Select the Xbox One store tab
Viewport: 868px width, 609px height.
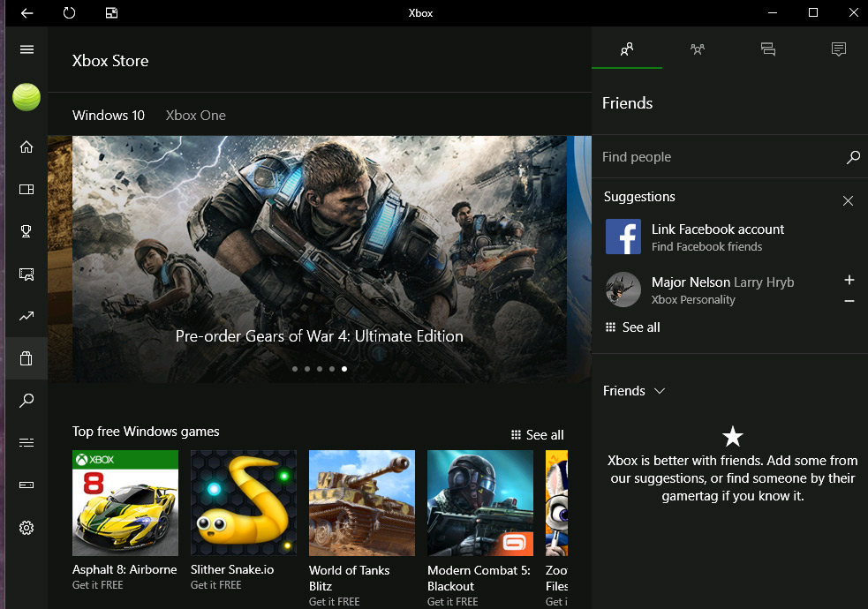click(x=195, y=115)
